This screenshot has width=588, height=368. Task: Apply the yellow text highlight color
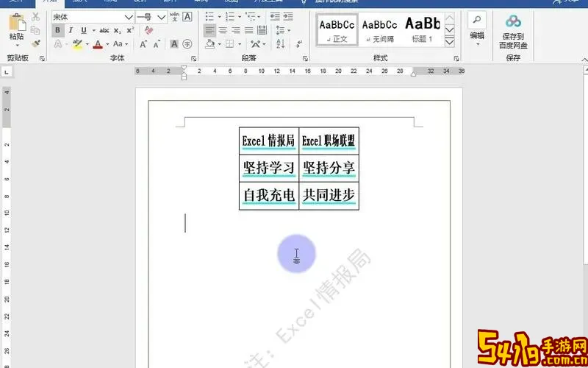tap(78, 44)
